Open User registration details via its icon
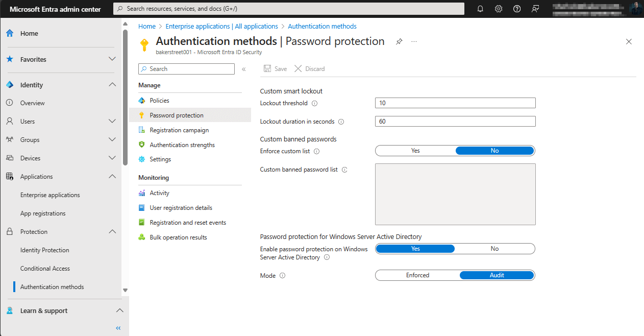This screenshot has width=644, height=336. [x=141, y=207]
